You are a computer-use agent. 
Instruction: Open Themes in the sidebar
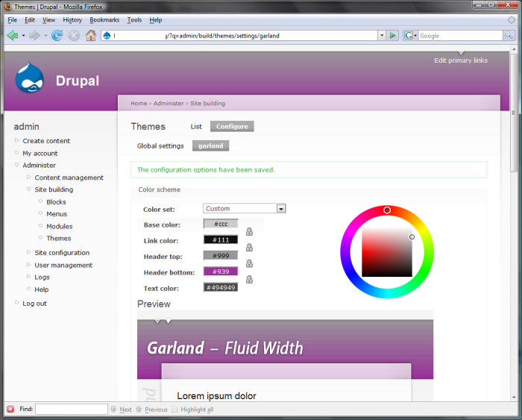[x=59, y=238]
